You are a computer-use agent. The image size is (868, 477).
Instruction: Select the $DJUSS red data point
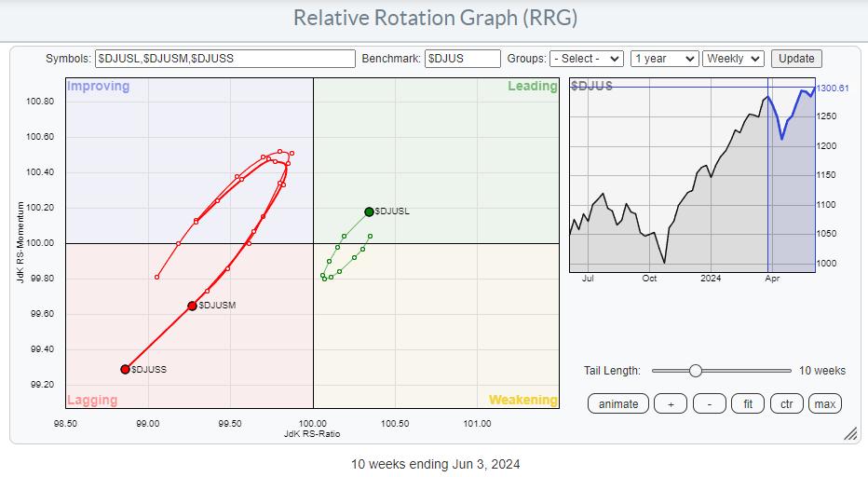(x=125, y=369)
